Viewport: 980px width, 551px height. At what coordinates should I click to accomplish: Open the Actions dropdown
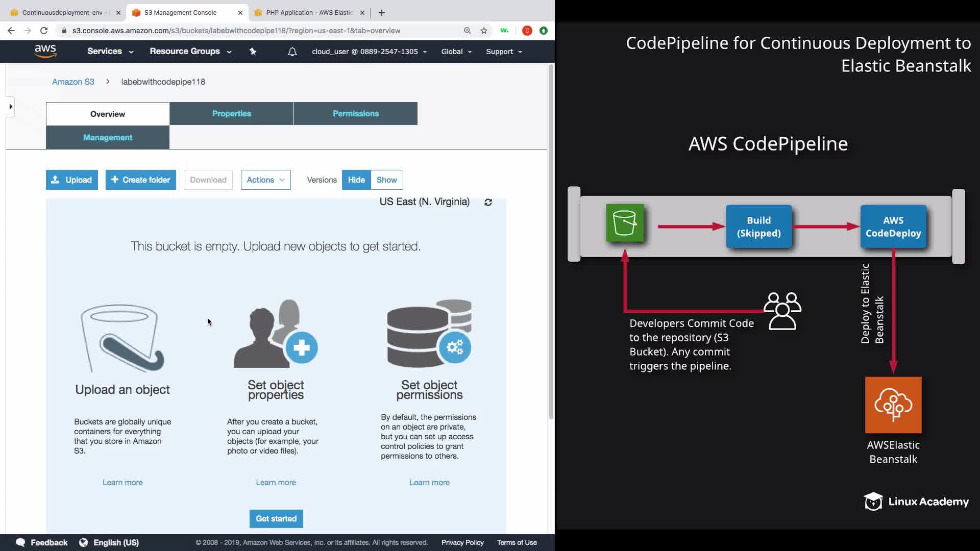point(265,180)
